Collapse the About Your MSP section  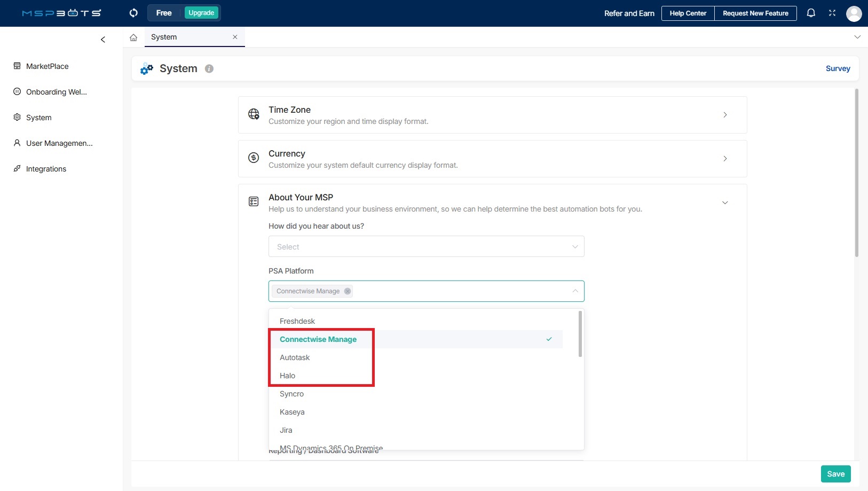coord(724,202)
